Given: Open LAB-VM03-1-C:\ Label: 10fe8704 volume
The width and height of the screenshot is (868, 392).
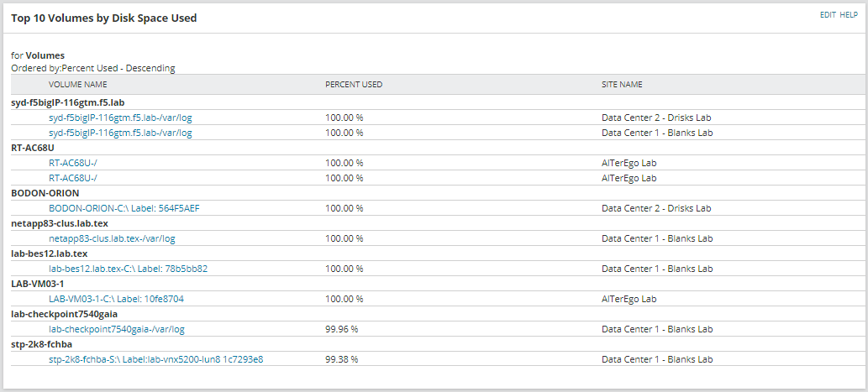Looking at the screenshot, I should click(x=116, y=299).
